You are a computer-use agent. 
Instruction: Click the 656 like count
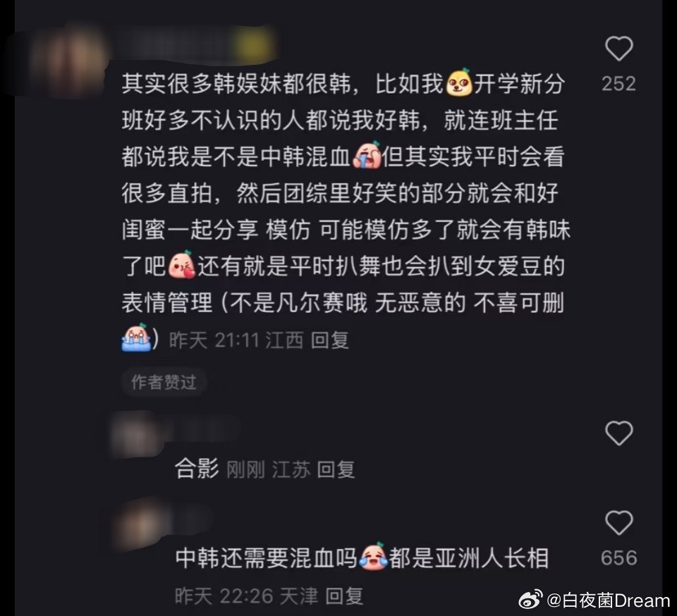[618, 558]
